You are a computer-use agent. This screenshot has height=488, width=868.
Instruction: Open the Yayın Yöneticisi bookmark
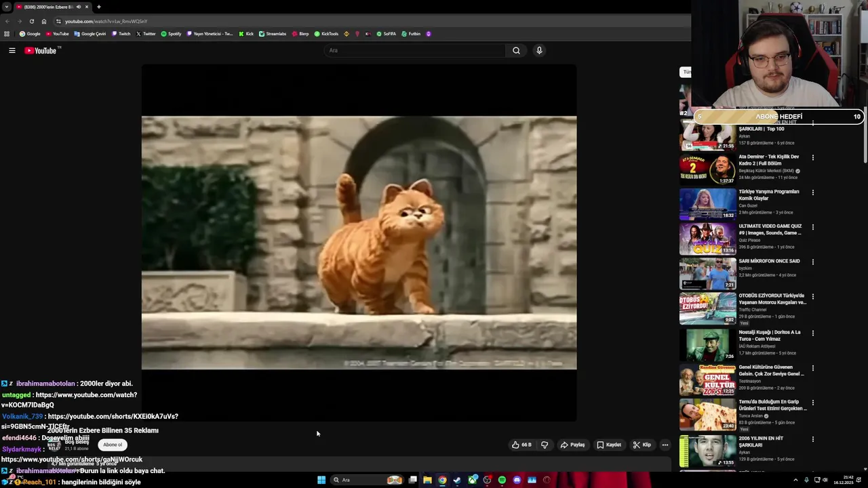[209, 34]
